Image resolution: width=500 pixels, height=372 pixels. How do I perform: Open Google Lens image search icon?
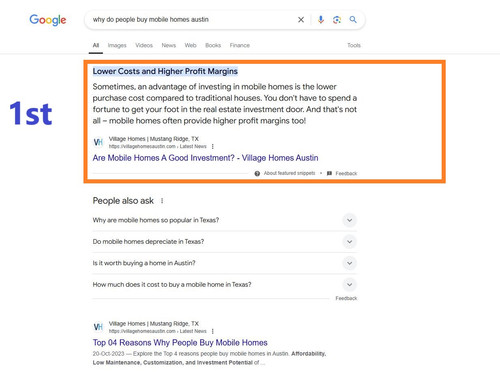pyautogui.click(x=337, y=20)
